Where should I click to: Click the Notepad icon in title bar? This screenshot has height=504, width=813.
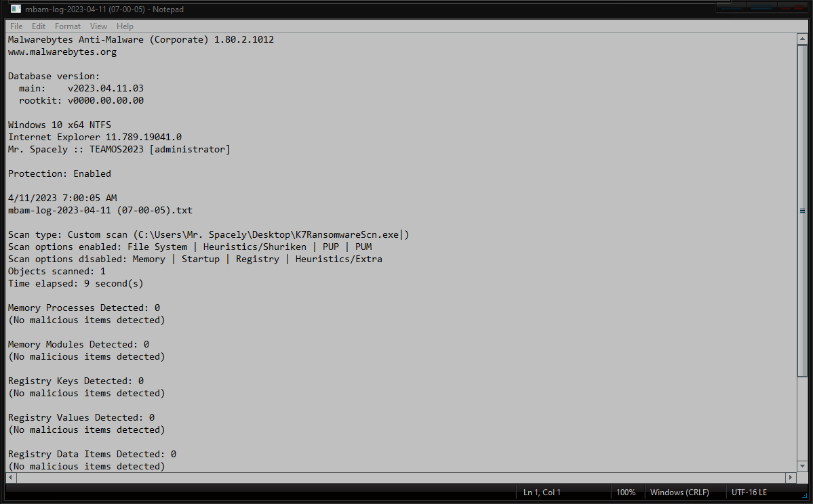[x=16, y=9]
